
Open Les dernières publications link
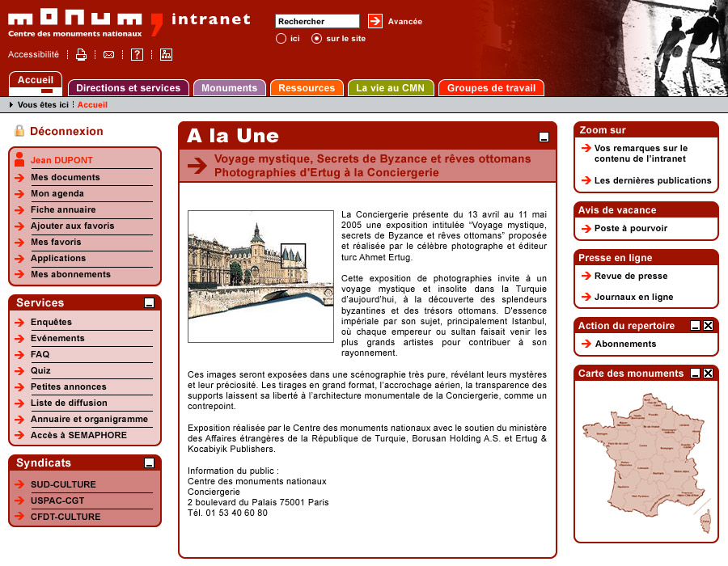pos(652,180)
